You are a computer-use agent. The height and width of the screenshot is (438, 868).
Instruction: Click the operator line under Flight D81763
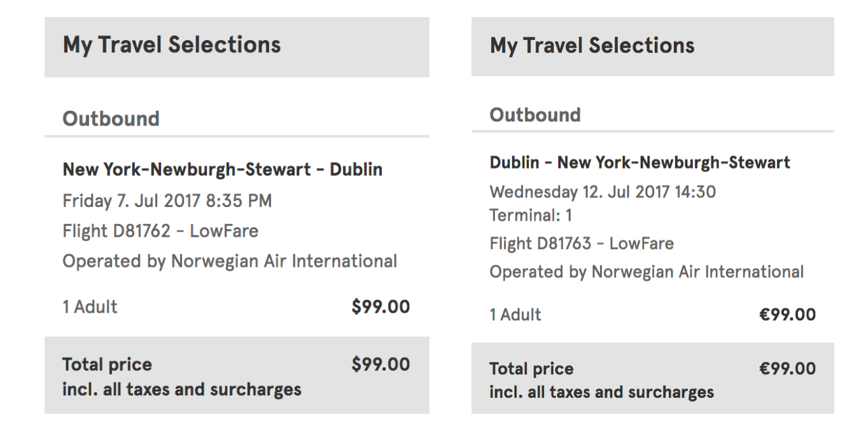pyautogui.click(x=646, y=272)
